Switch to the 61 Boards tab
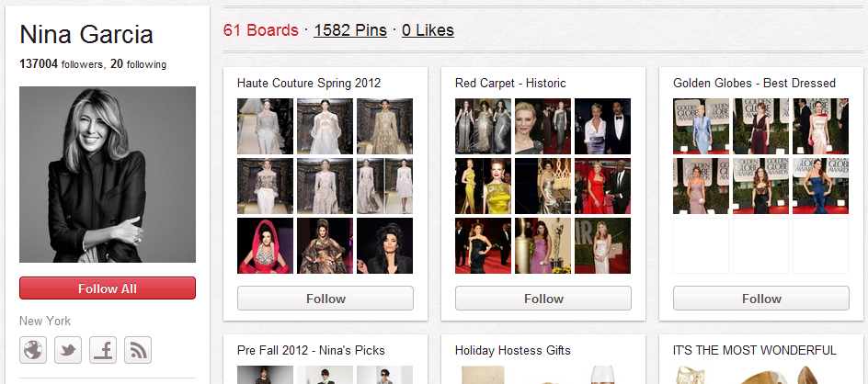 point(261,30)
